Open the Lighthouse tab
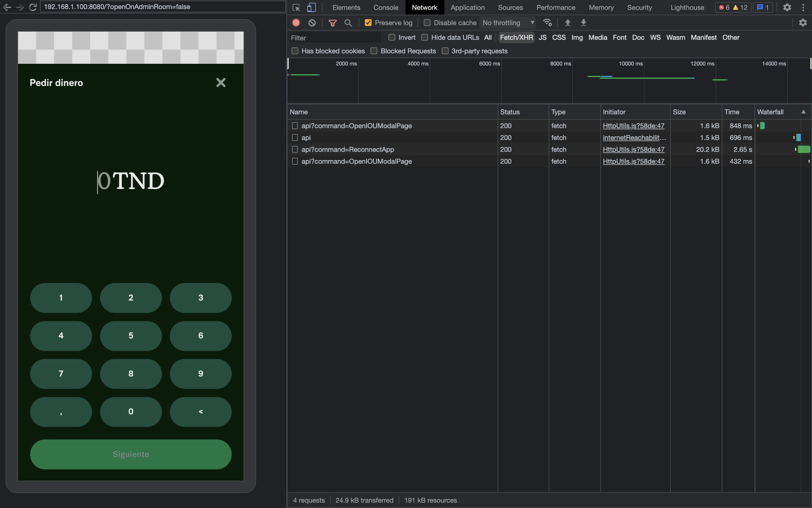 [x=687, y=7]
